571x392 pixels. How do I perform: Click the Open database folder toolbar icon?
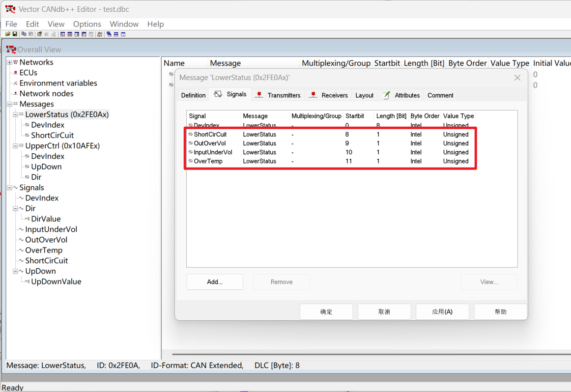8,34
